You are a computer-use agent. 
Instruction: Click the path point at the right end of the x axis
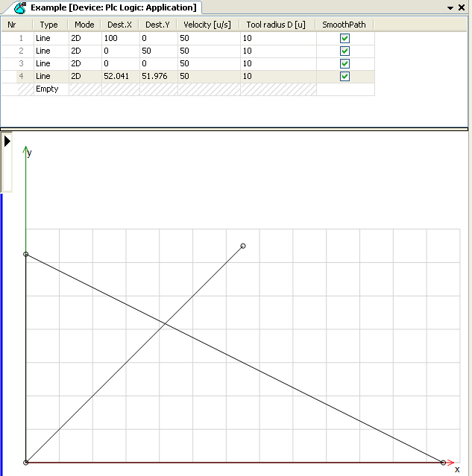pyautogui.click(x=443, y=463)
